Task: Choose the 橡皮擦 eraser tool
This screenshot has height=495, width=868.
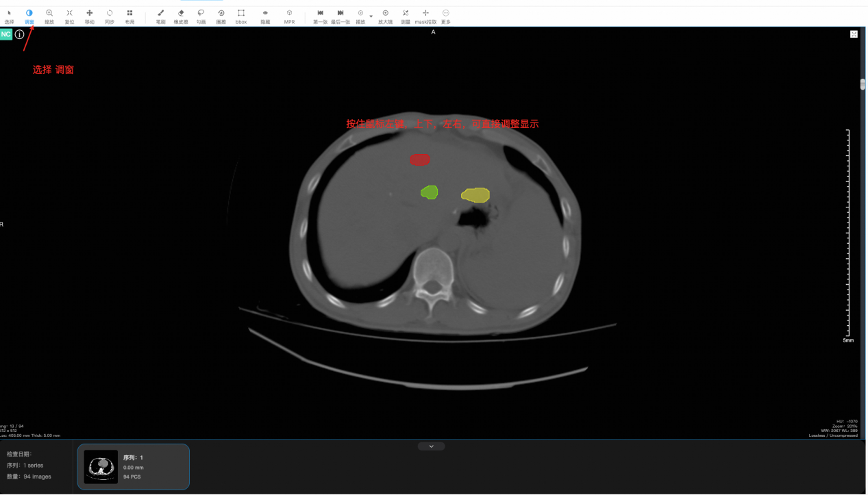Action: pyautogui.click(x=181, y=16)
